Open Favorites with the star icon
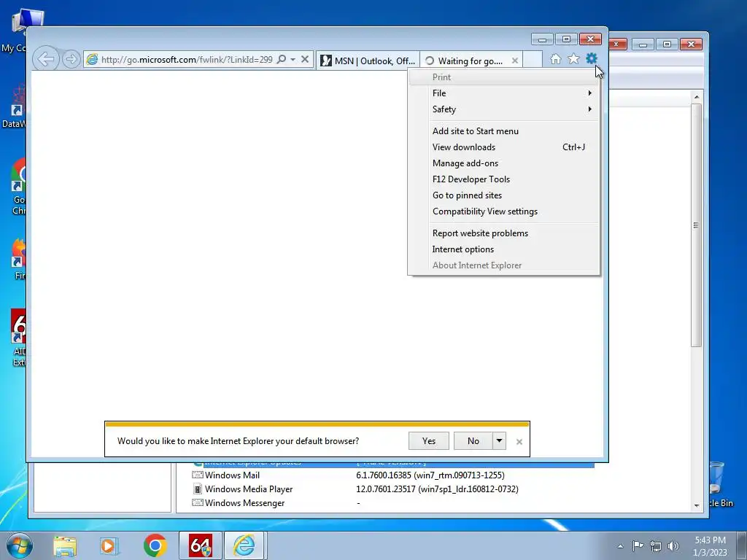 [x=573, y=59]
